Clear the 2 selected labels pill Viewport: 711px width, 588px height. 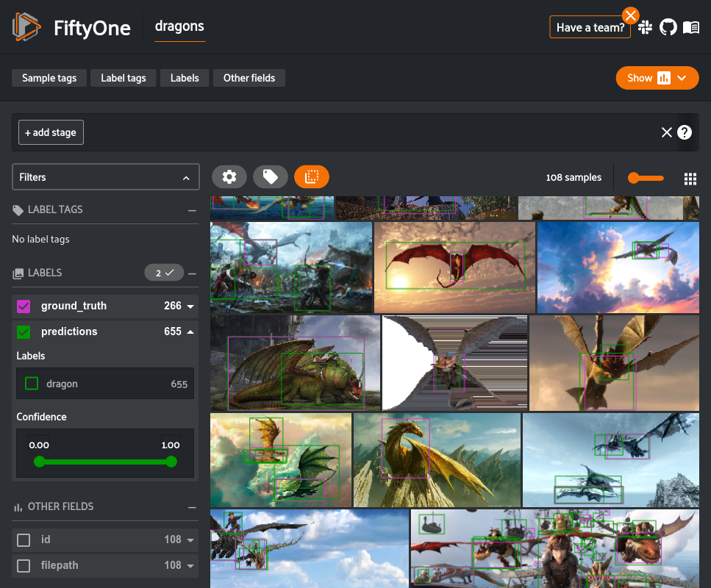point(164,273)
